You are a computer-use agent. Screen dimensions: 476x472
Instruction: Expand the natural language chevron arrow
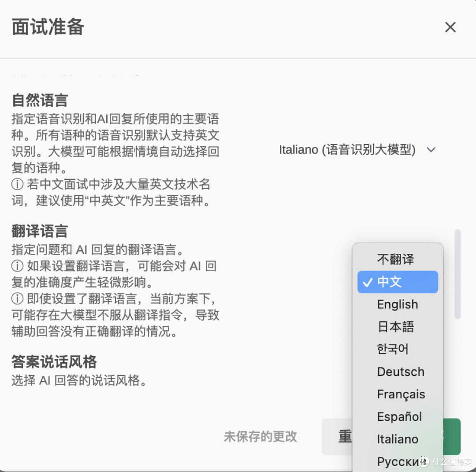431,150
